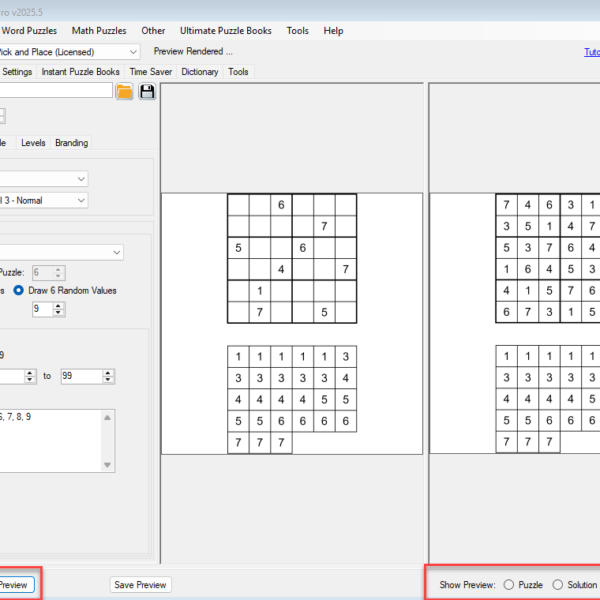Switch to the Instant Puzzle Books tab
This screenshot has height=600, width=600.
click(x=80, y=72)
